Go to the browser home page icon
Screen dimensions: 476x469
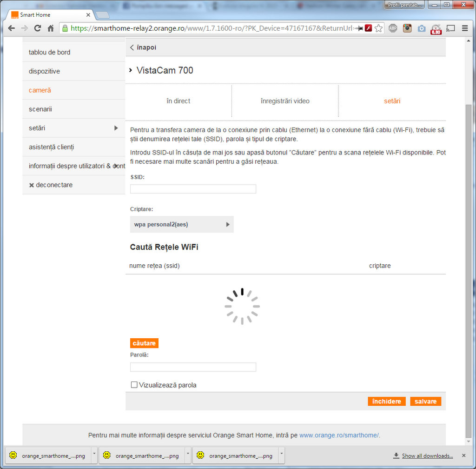(x=51, y=28)
